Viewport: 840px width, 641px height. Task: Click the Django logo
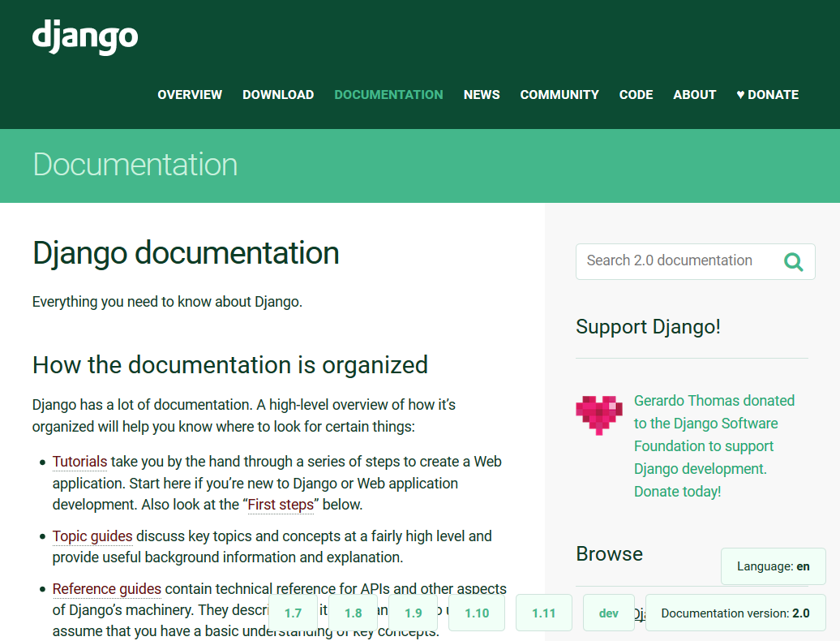click(85, 37)
